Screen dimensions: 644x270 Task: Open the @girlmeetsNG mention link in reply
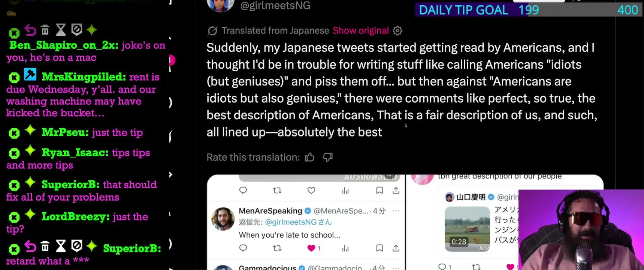290,222
